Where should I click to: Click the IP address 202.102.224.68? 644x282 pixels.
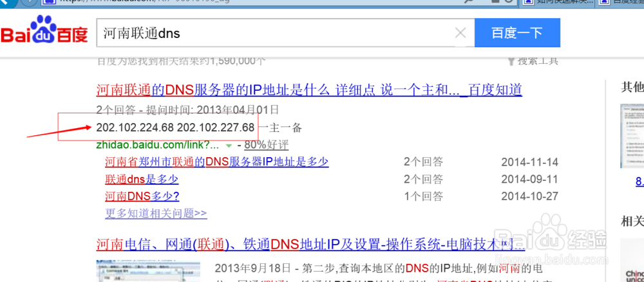point(135,127)
